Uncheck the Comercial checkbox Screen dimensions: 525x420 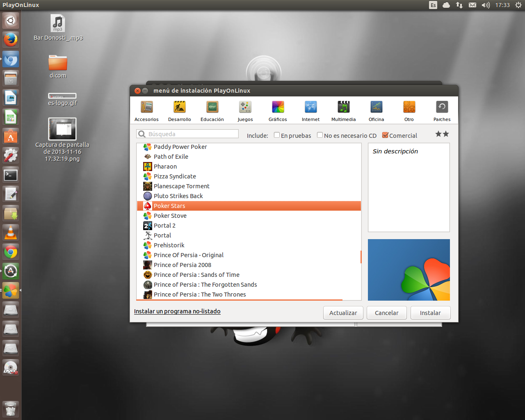click(385, 135)
